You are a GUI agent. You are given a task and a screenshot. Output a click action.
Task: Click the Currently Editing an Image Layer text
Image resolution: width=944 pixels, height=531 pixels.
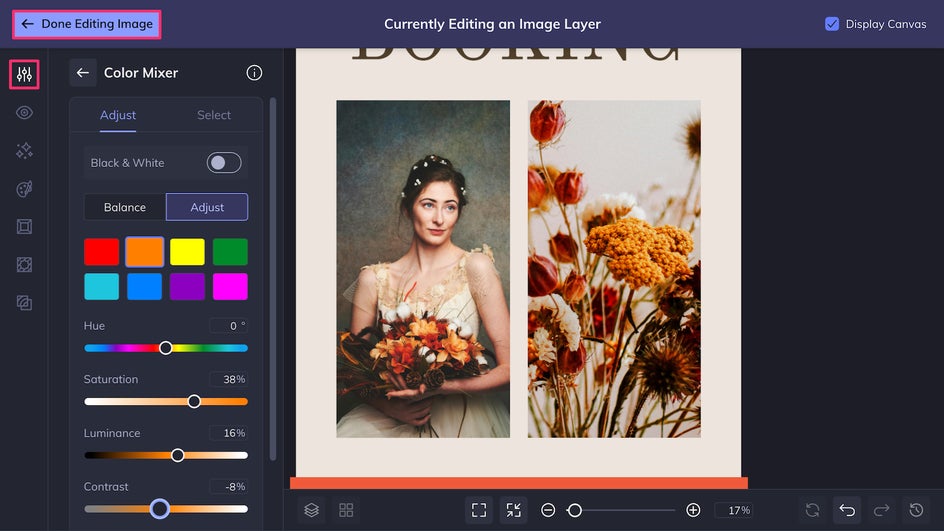pyautogui.click(x=492, y=24)
